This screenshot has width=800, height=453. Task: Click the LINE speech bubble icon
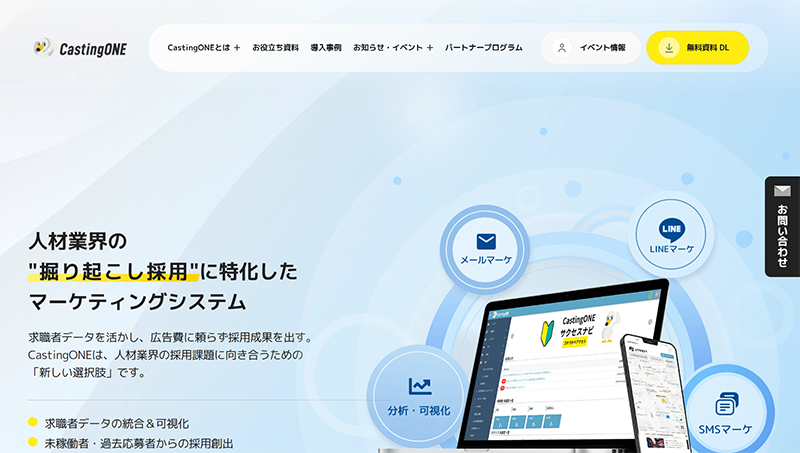tap(671, 230)
